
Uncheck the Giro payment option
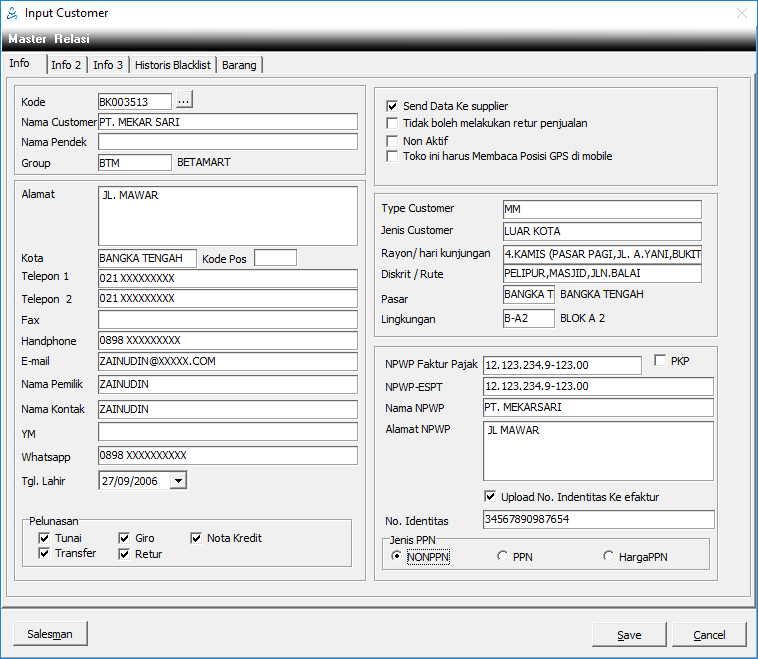click(124, 539)
